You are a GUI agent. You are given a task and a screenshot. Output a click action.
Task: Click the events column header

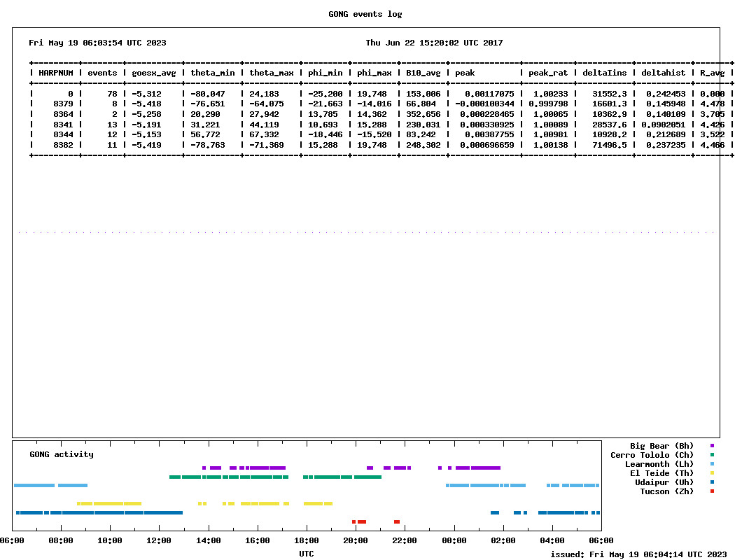(102, 73)
